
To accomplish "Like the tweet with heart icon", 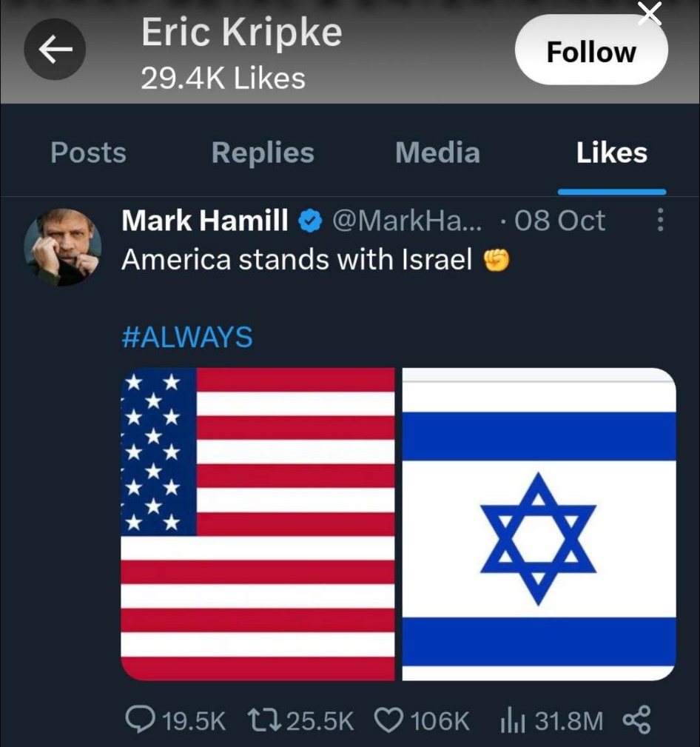I will (x=388, y=720).
